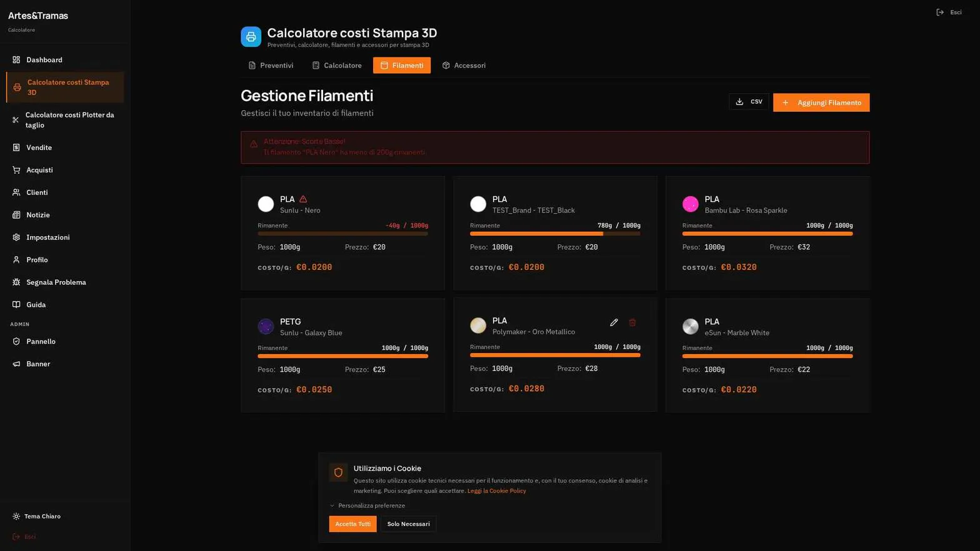Screen dimensions: 980x551
Task: Switch to the Calcolatore tab
Action: [x=337, y=65]
